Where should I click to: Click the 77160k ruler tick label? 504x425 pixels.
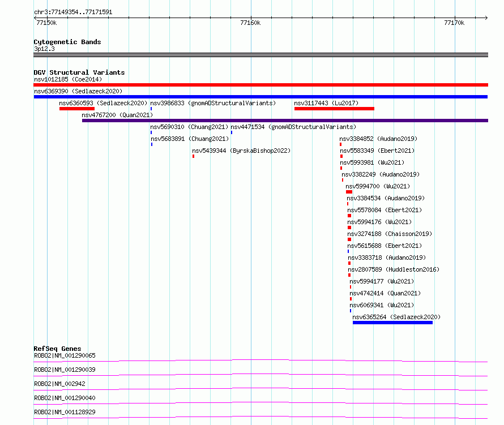pos(250,23)
